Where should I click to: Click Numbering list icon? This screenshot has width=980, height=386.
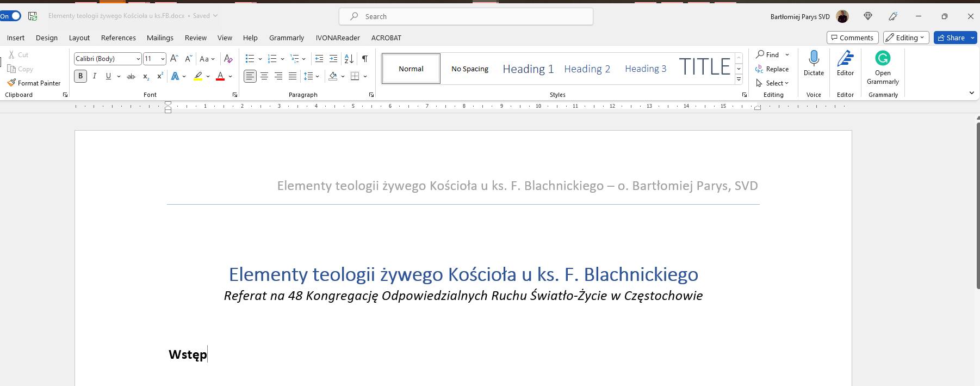272,59
